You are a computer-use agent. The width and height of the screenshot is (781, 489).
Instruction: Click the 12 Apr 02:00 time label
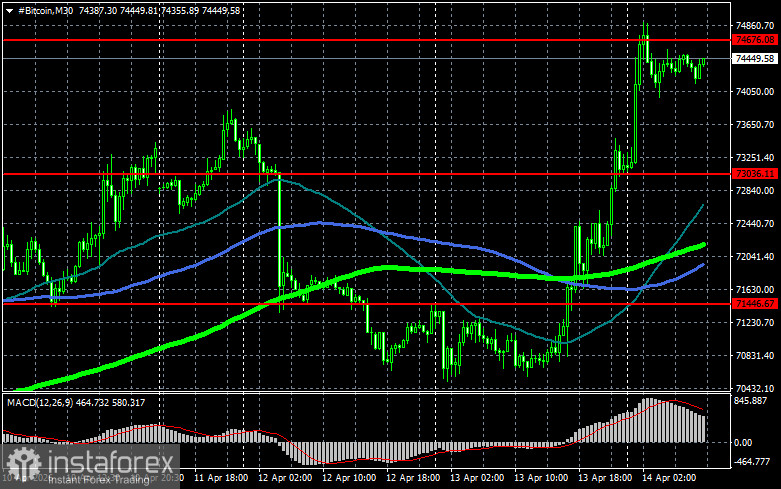pos(285,478)
